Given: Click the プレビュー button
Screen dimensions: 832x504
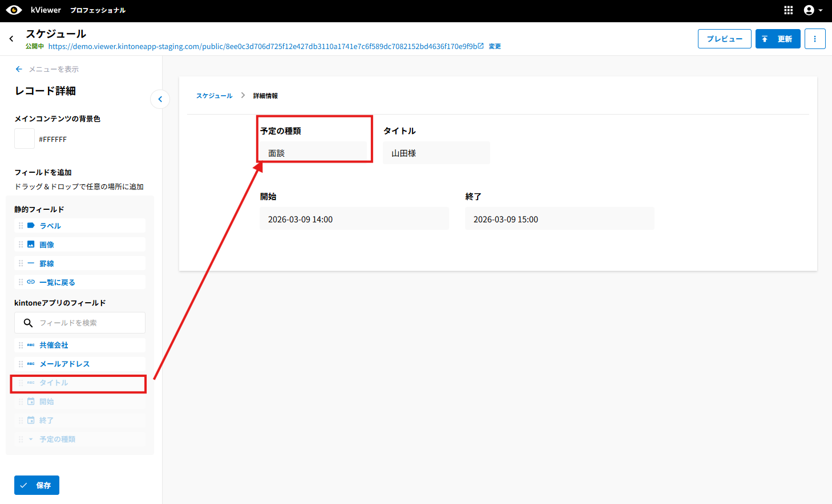Looking at the screenshot, I should 724,39.
